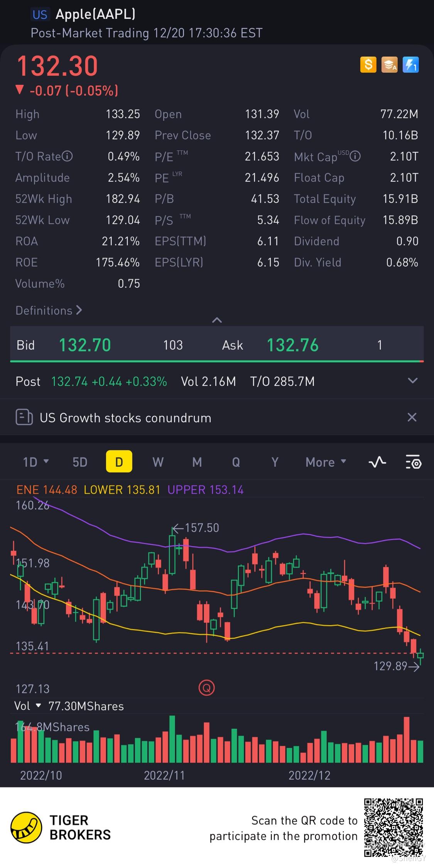Select the M monthly chart tab

[197, 462]
